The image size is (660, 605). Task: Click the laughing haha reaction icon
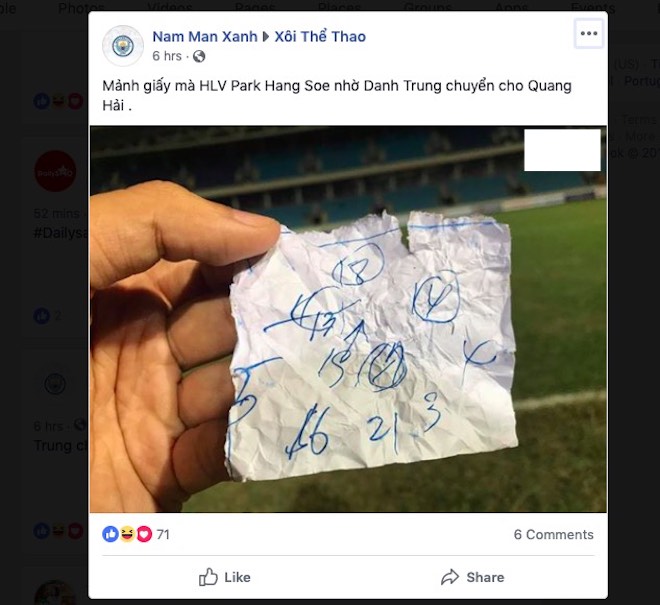(x=127, y=534)
